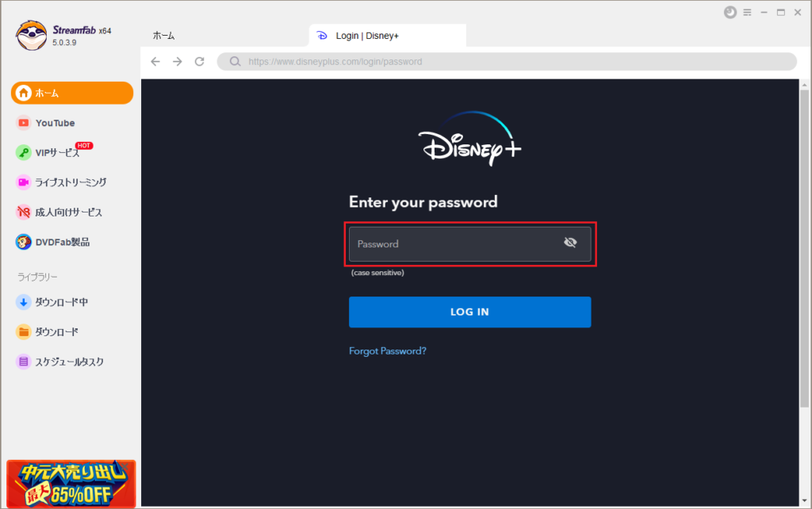Click the address bar URL field
Screen dimensions: 812x509
point(507,62)
